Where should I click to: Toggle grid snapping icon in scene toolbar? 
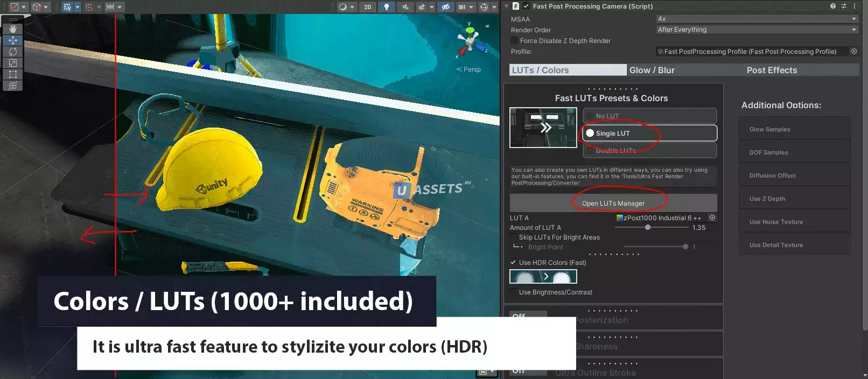pos(67,7)
